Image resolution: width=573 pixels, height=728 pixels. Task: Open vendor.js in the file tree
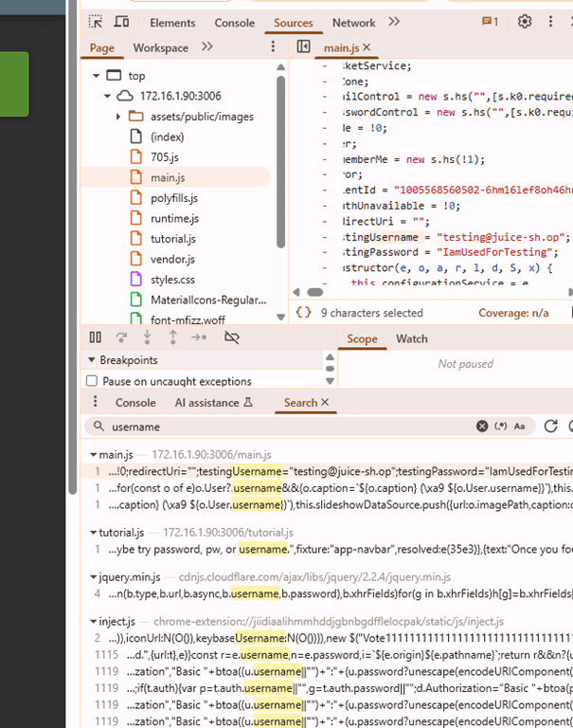pyautogui.click(x=172, y=260)
